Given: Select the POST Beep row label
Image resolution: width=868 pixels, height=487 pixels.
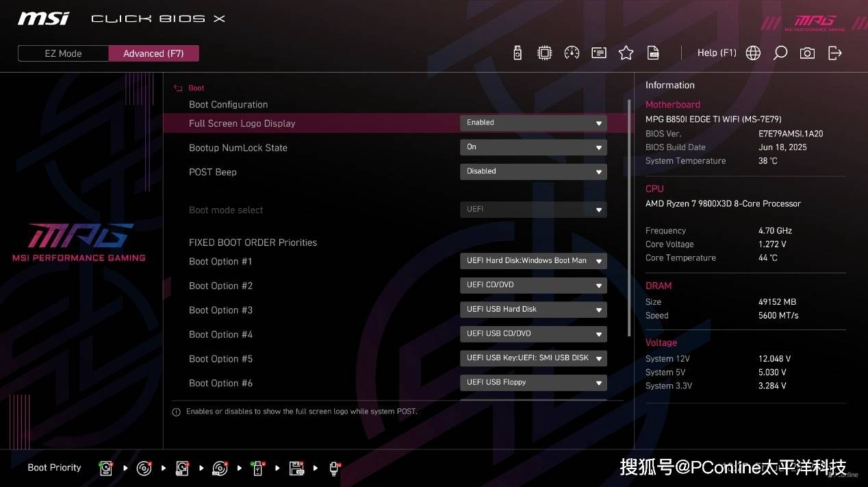Looking at the screenshot, I should coord(212,172).
